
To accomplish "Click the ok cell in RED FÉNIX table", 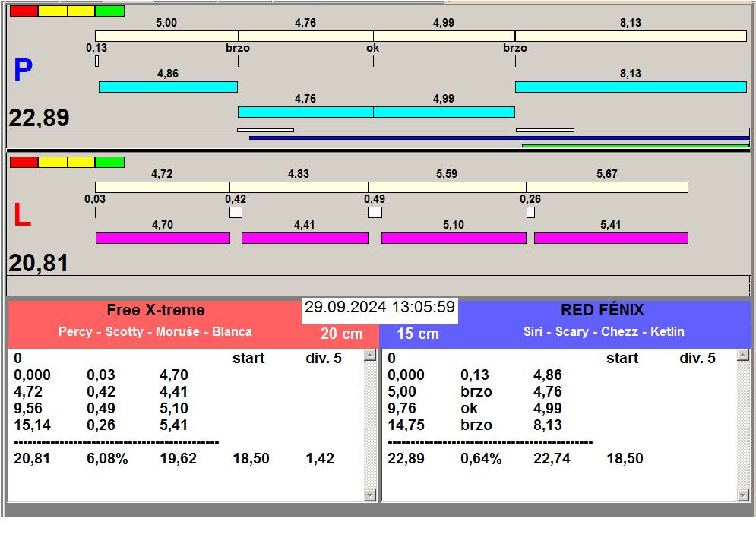I will (469, 408).
